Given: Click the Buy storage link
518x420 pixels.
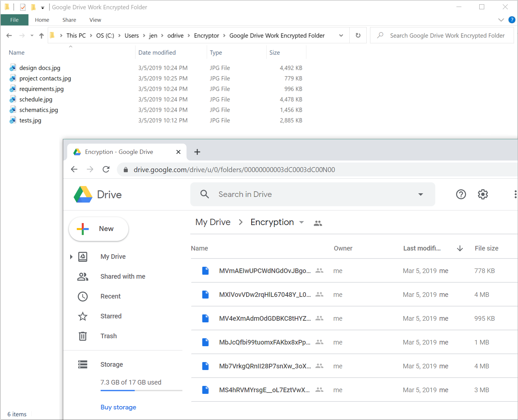Looking at the screenshot, I should [118, 407].
